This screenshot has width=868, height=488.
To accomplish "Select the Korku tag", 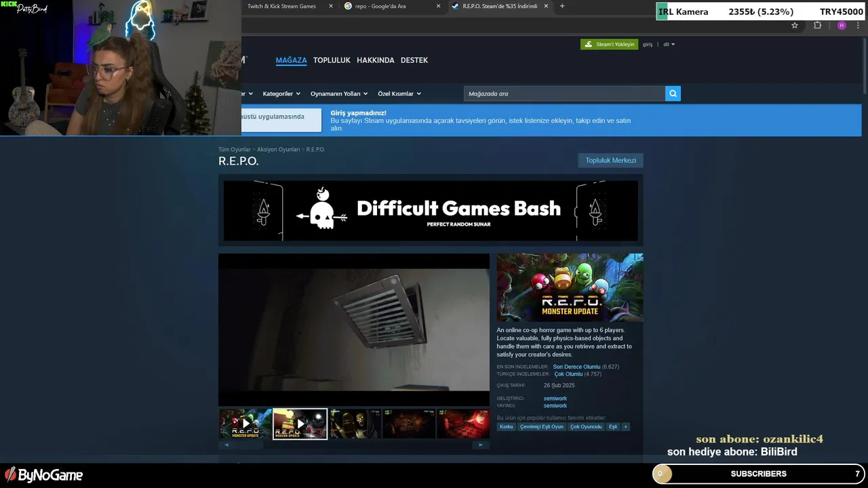I will tap(507, 427).
